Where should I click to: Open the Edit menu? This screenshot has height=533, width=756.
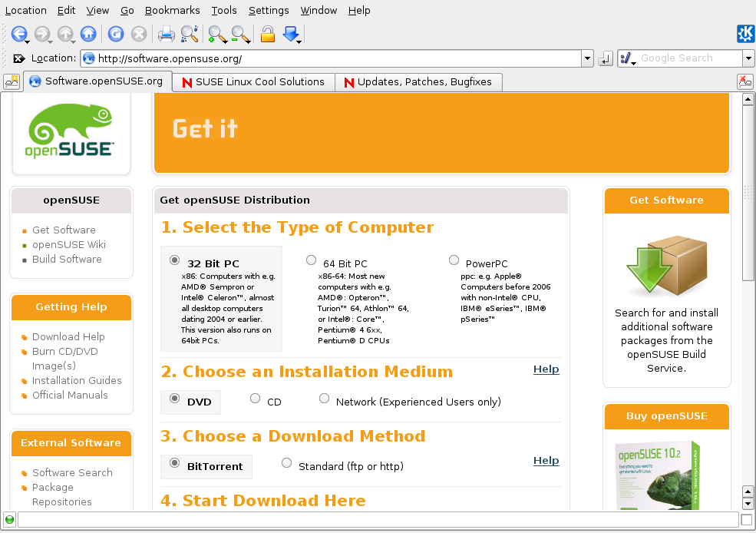click(66, 10)
